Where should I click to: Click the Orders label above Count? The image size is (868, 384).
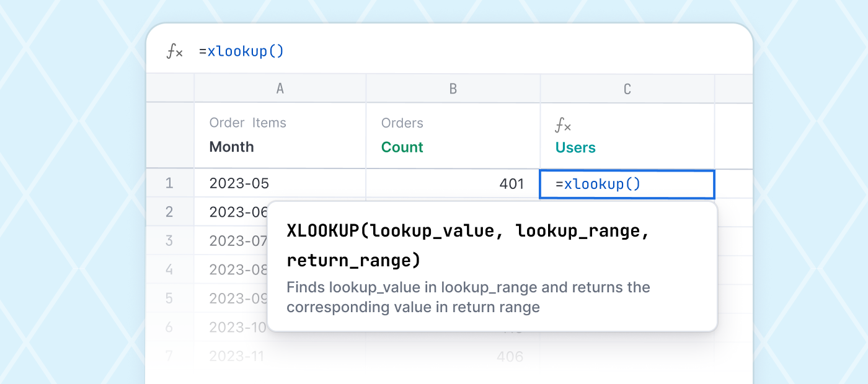[x=402, y=123]
